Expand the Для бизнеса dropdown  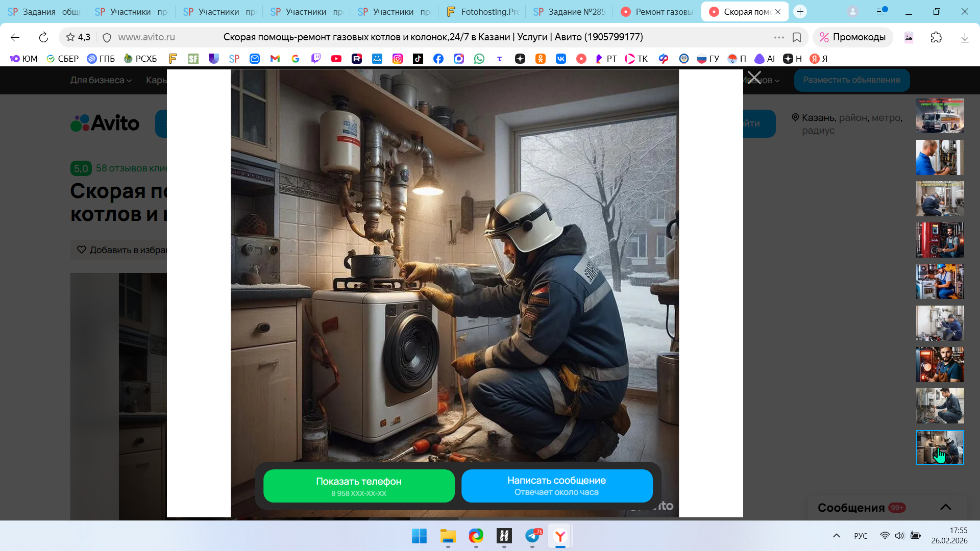tap(101, 80)
